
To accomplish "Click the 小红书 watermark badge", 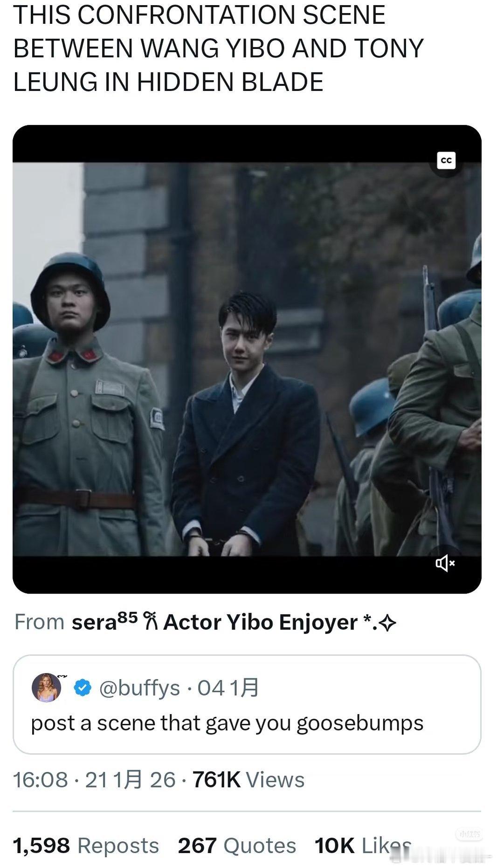I will [x=469, y=834].
